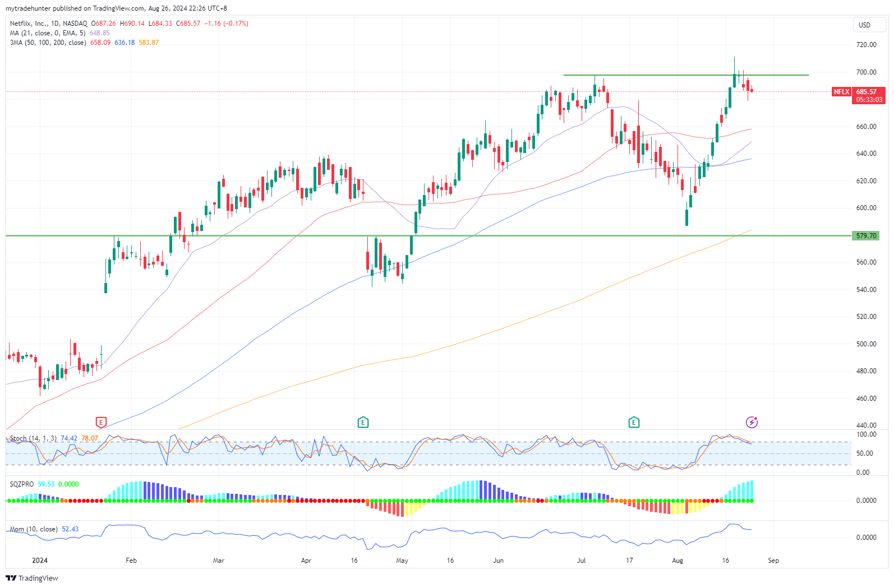Click the 440.00 price axis label
The width and height of the screenshot is (894, 588).
pos(867,425)
